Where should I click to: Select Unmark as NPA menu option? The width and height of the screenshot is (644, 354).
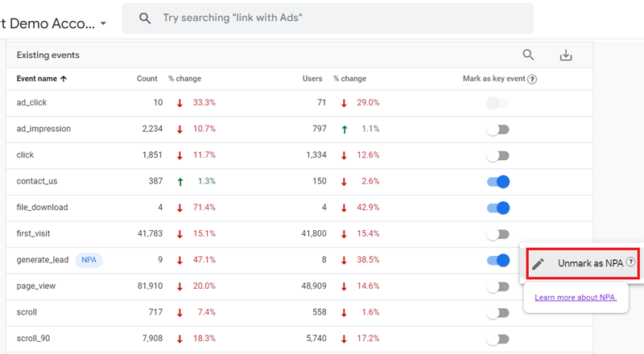[583, 263]
